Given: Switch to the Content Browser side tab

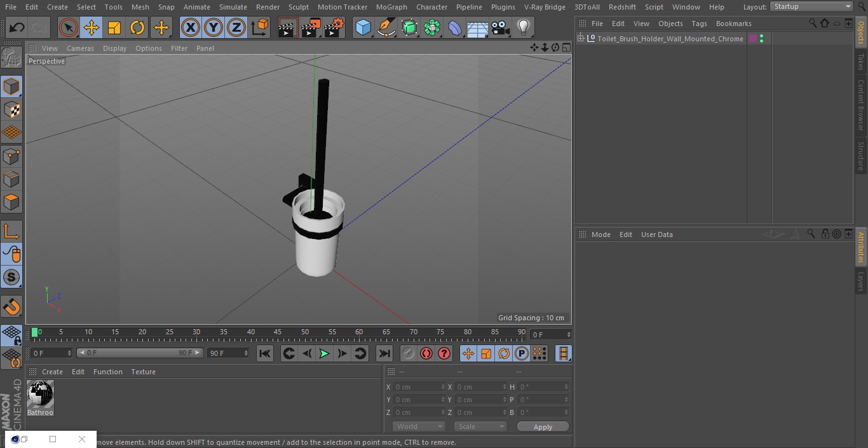Looking at the screenshot, I should 861,104.
